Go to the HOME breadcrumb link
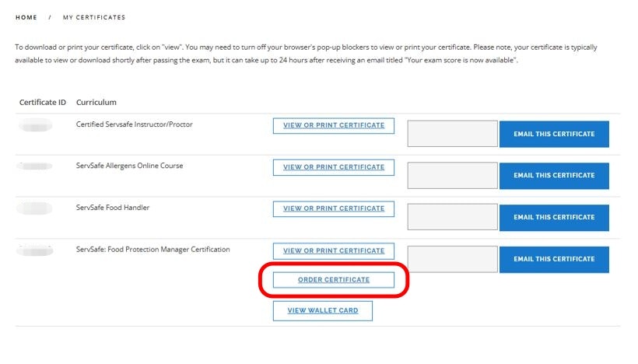 [x=26, y=17]
